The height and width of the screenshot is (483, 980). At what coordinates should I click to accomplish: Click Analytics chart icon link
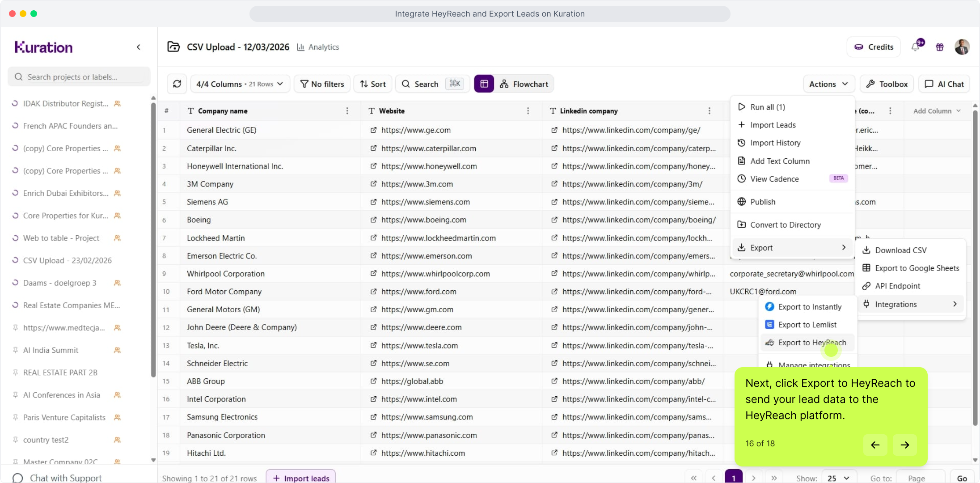click(x=318, y=47)
